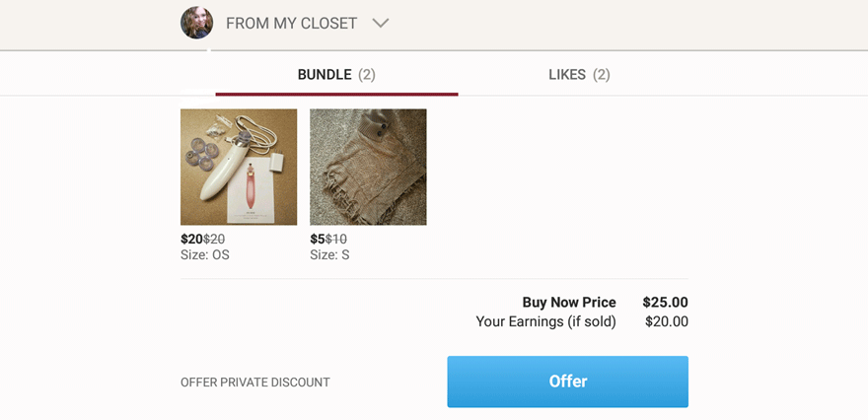Click the likes item count (2)

[602, 74]
